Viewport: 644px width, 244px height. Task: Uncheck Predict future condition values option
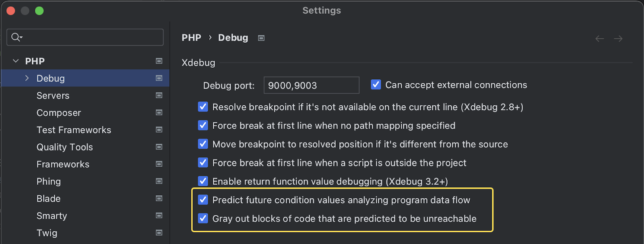click(203, 200)
